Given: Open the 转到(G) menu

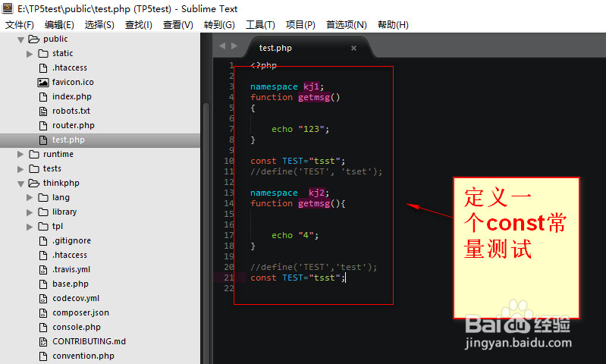Looking at the screenshot, I should pyautogui.click(x=219, y=25).
